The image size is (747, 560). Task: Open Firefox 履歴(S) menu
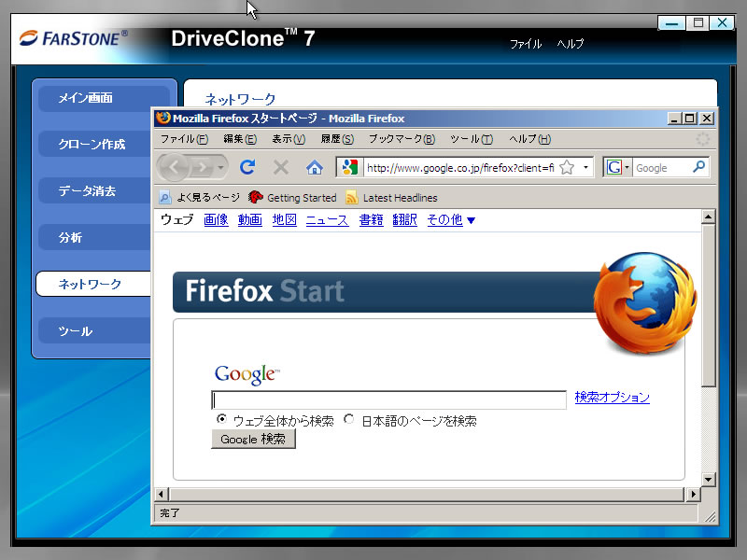click(337, 139)
